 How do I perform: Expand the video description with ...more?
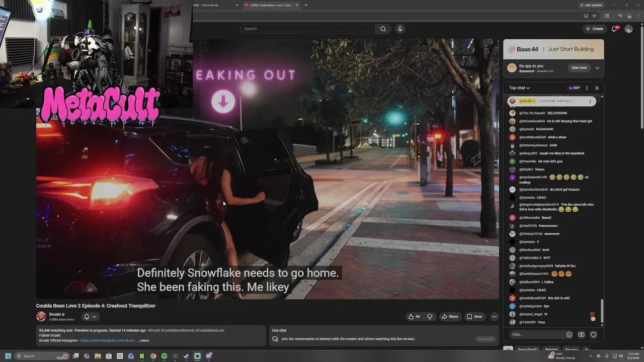[143, 340]
